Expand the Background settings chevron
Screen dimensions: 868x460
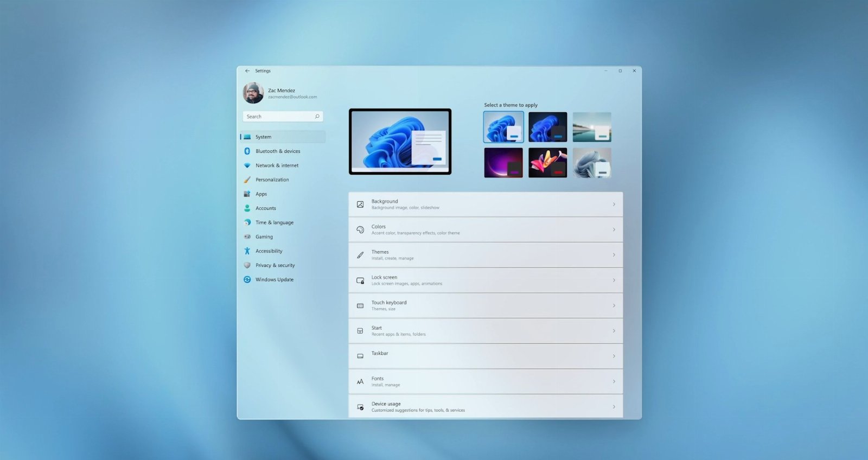(x=614, y=205)
